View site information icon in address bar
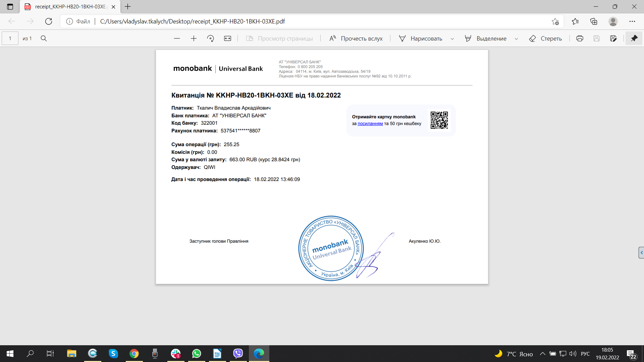The height and width of the screenshot is (362, 644). click(x=69, y=21)
